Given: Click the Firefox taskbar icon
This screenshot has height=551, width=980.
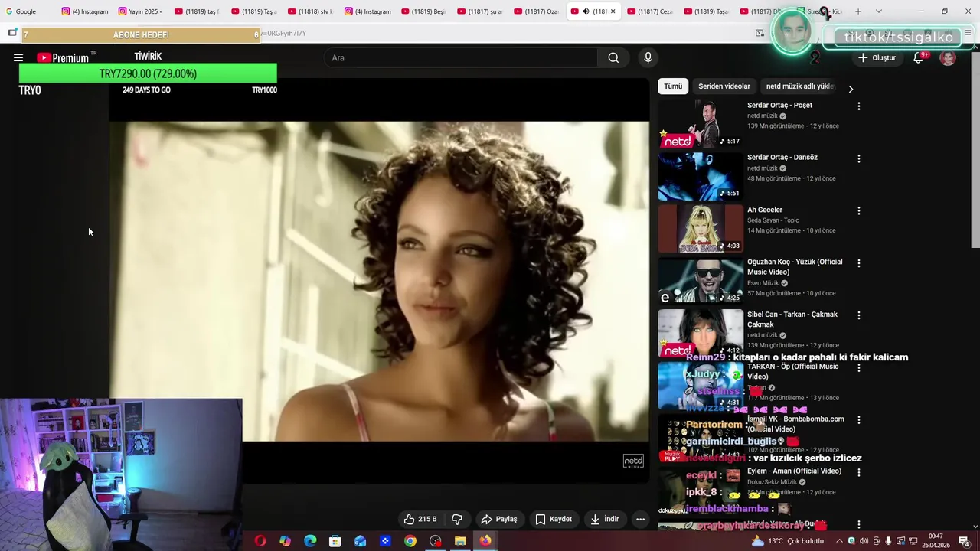Looking at the screenshot, I should click(485, 541).
